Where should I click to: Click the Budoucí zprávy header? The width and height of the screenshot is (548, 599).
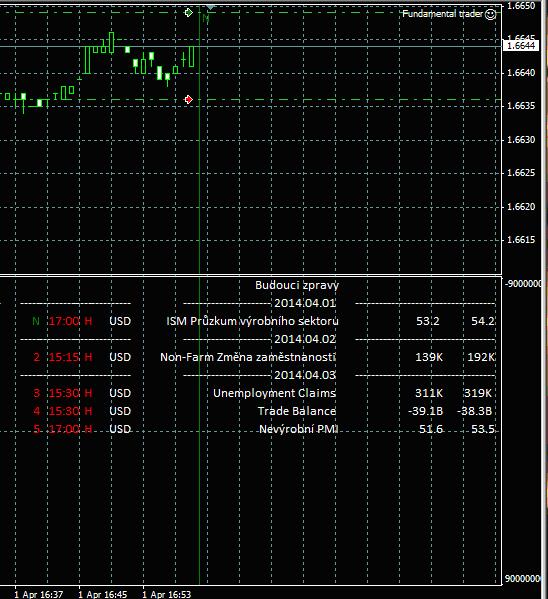coord(297,285)
